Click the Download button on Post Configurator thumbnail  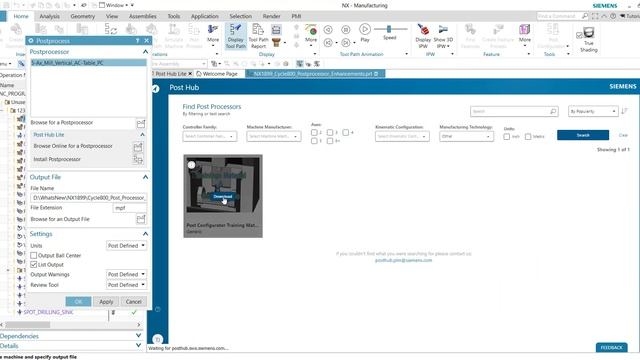pos(222,197)
